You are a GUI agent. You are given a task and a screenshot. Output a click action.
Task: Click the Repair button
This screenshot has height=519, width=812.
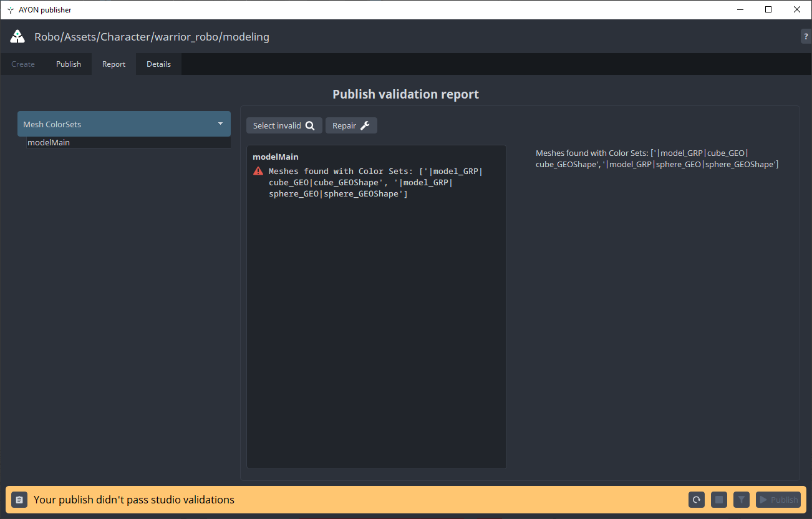351,125
